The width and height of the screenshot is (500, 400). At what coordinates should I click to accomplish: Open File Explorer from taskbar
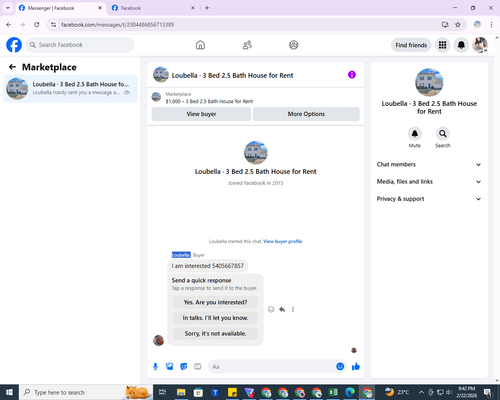tap(181, 392)
